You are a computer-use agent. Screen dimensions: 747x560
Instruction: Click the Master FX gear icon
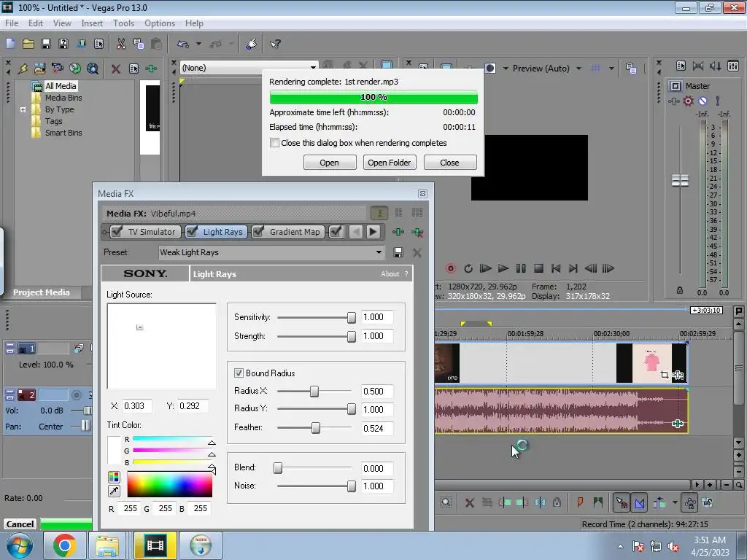(x=689, y=101)
